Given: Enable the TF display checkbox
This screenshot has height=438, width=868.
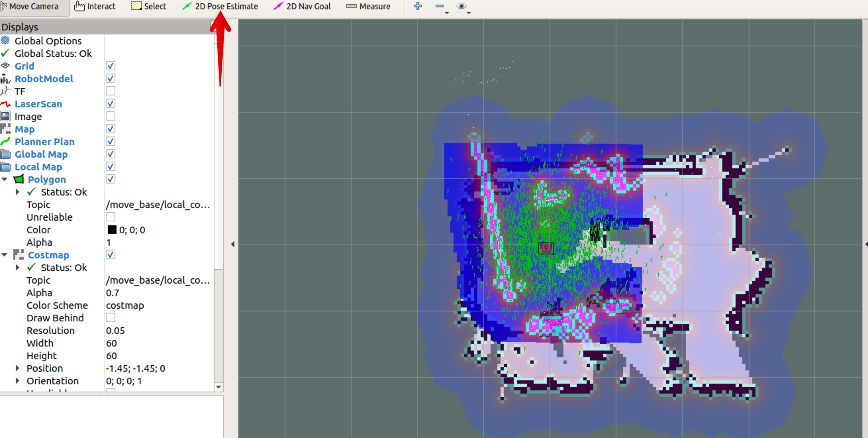Looking at the screenshot, I should click(x=110, y=91).
